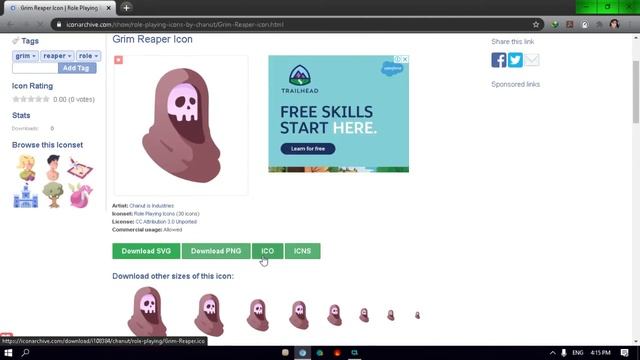Close the Trailhead advertisement
This screenshot has width=640, height=360.
[x=405, y=59]
